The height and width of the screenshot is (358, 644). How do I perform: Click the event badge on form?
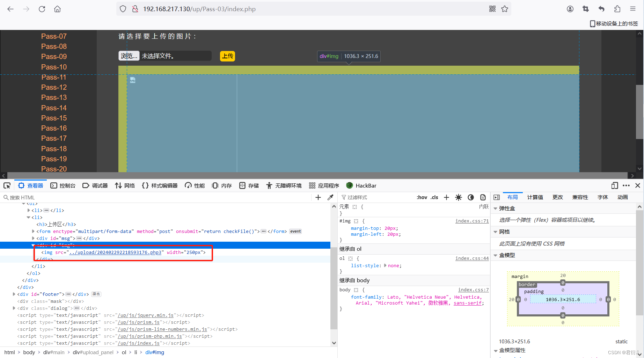[x=295, y=231]
